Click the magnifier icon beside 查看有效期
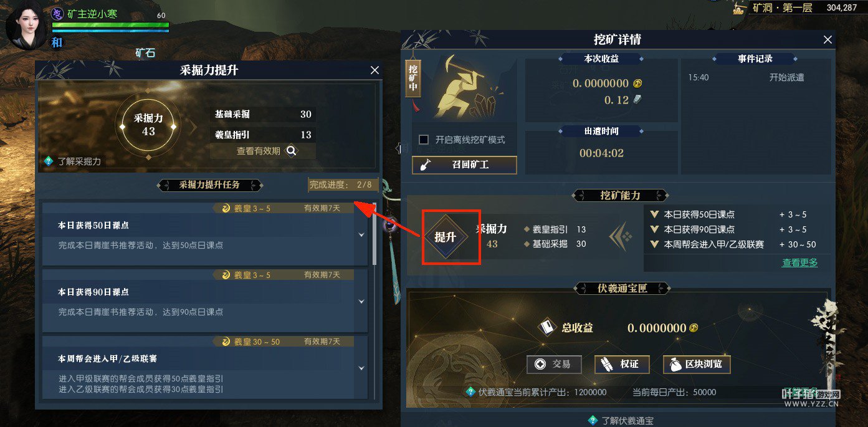Viewport: 868px width, 427px height. point(291,150)
